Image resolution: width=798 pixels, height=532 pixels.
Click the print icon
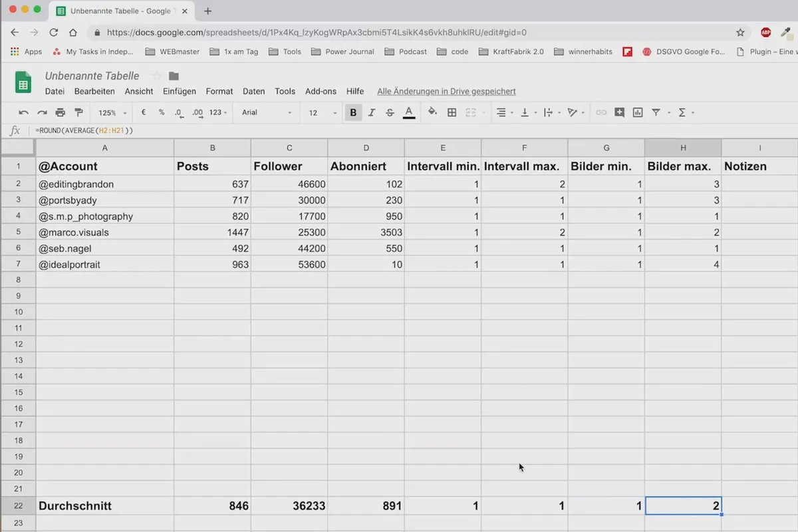(61, 112)
